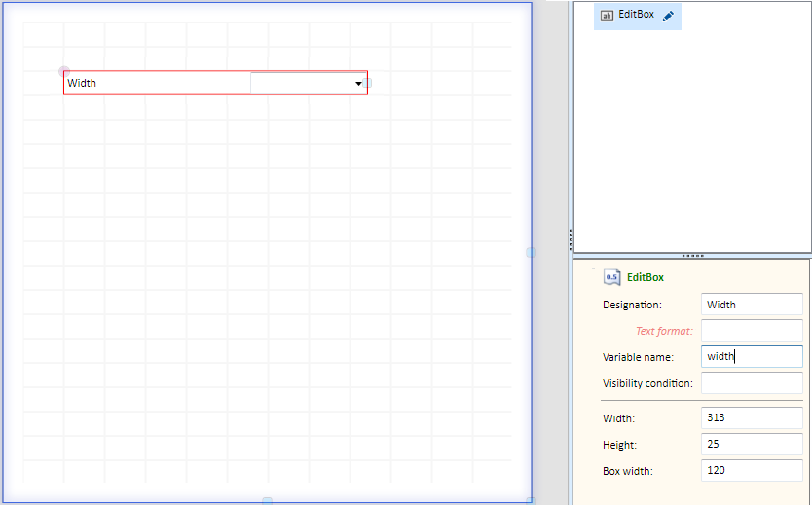
Task: Click the 'Visibility condition:' label
Action: pos(647,384)
